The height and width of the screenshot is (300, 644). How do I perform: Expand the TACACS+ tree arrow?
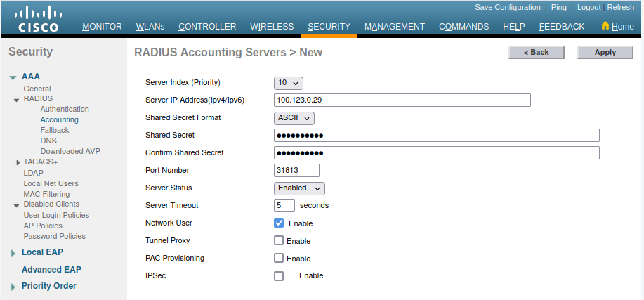point(17,162)
